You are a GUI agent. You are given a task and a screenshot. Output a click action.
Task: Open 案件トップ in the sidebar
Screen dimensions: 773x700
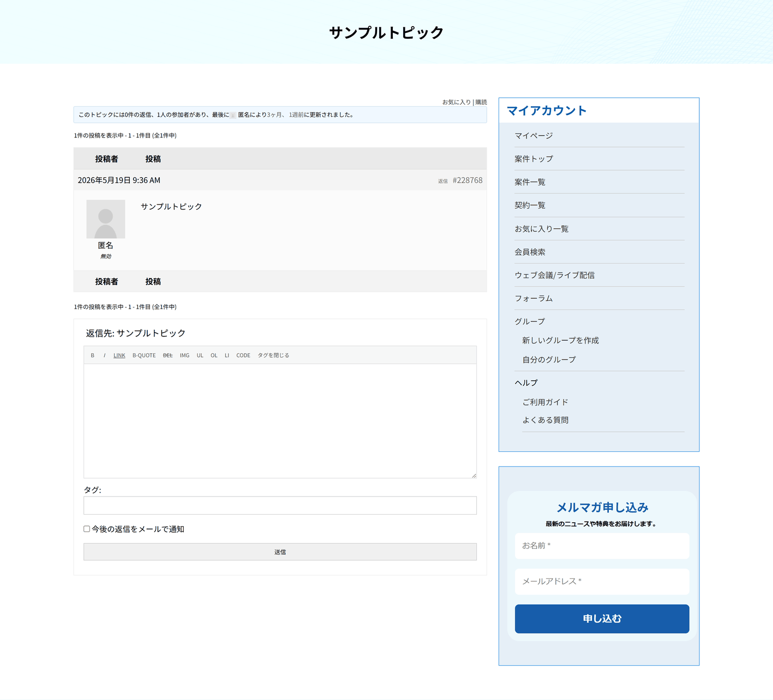pyautogui.click(x=534, y=159)
